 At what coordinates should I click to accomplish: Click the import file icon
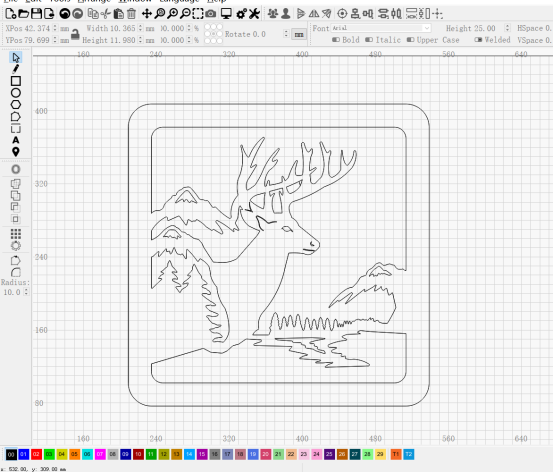point(49,14)
